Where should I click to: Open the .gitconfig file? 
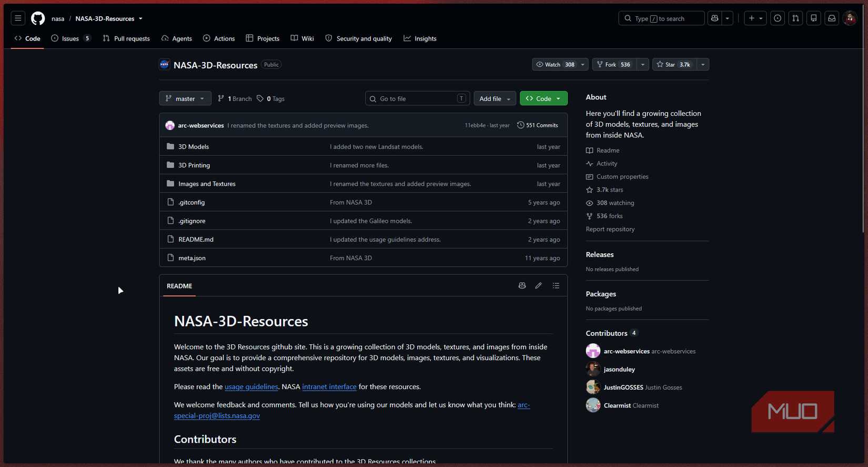click(191, 202)
